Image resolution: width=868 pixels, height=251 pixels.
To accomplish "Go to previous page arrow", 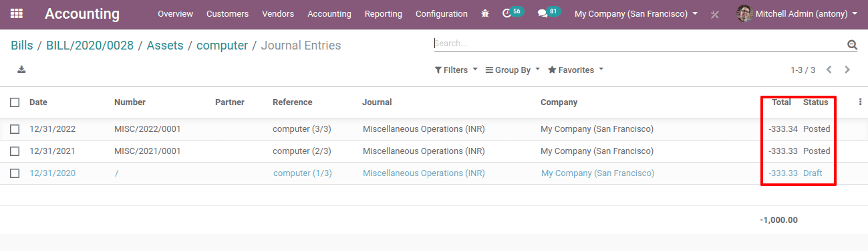I will pyautogui.click(x=829, y=70).
